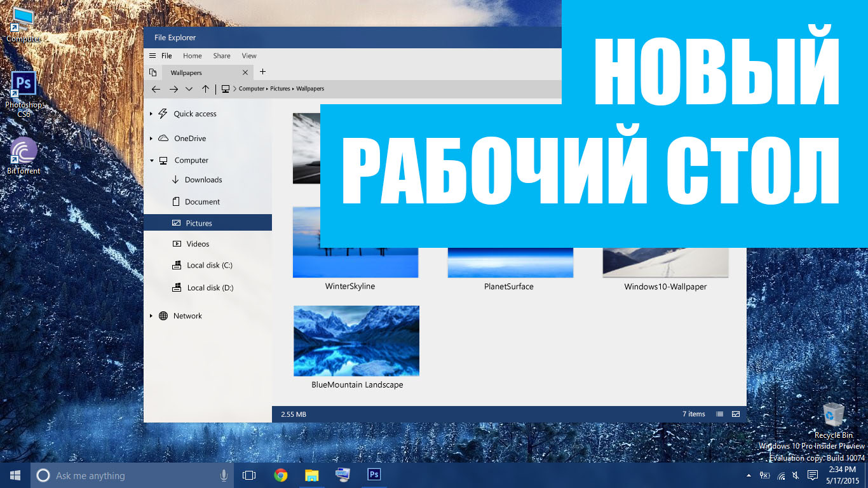Open the Share menu
This screenshot has width=868, height=488.
[222, 56]
